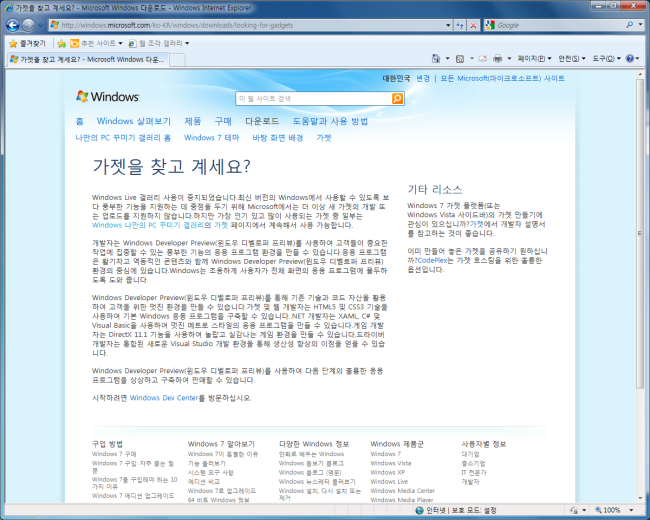Open the CodePlex link in sidebar

[x=432, y=260]
